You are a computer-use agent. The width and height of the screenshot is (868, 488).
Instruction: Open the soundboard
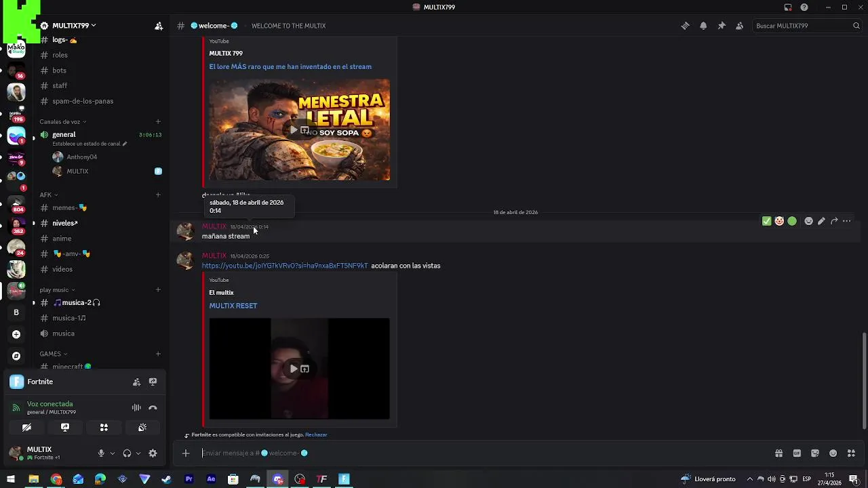click(142, 428)
